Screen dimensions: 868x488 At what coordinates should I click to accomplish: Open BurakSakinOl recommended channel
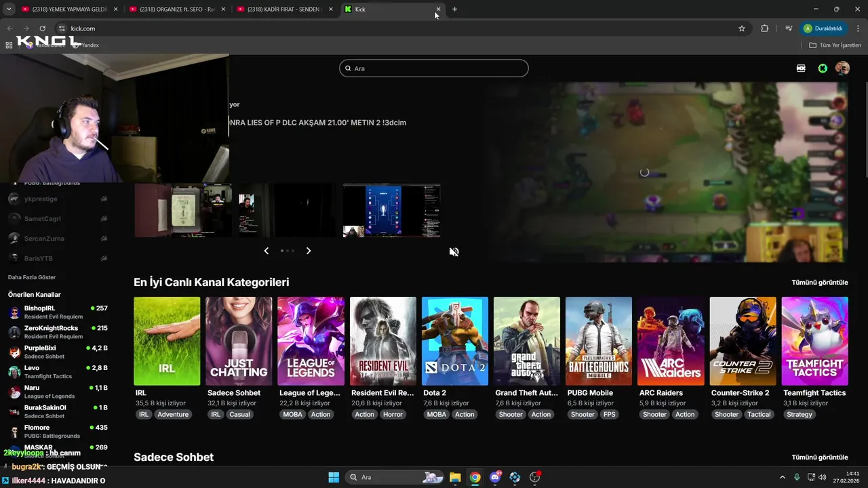(x=58, y=411)
